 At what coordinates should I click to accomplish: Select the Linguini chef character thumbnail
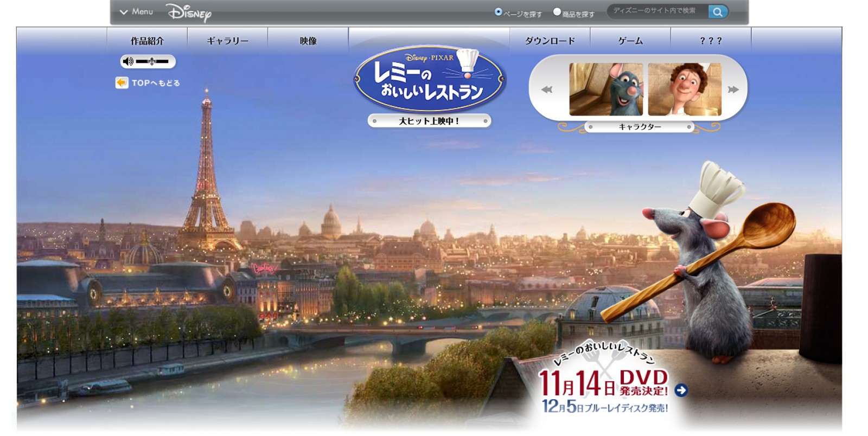685,89
